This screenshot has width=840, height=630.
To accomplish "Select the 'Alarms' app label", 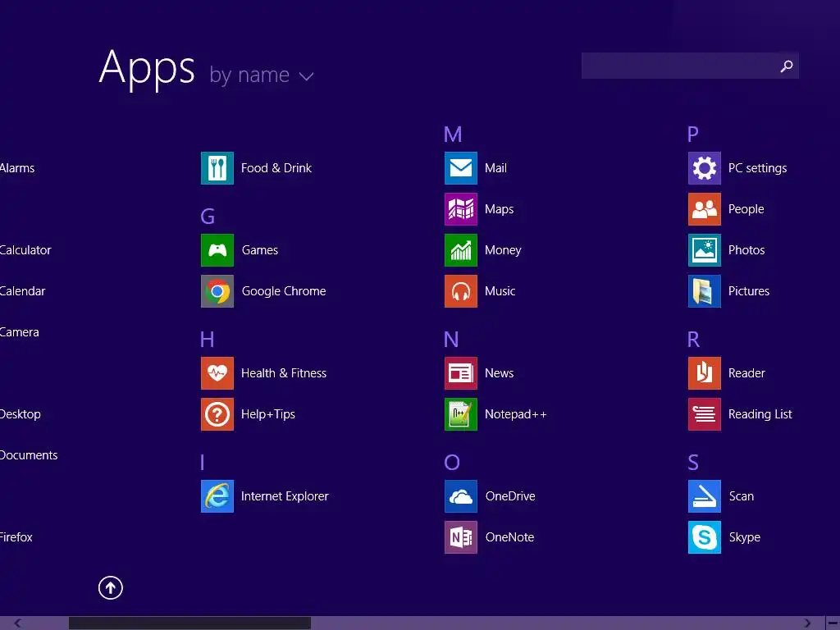I will click(x=17, y=168).
